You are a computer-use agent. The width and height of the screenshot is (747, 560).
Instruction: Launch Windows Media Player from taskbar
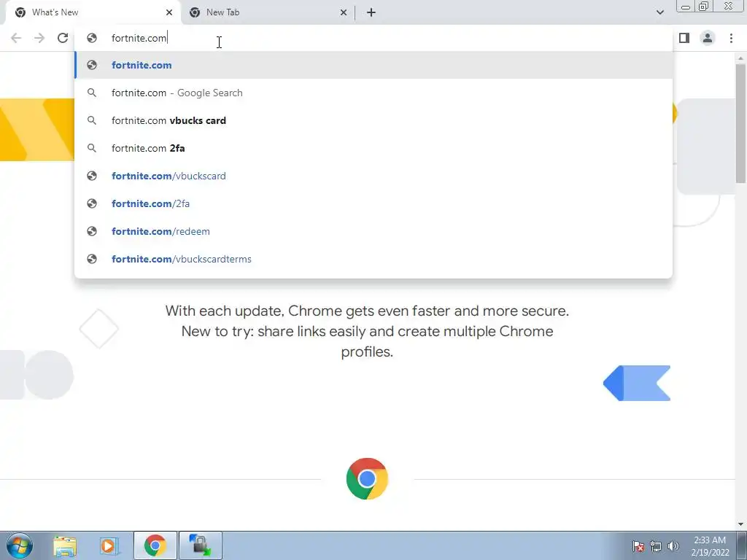[x=109, y=545]
